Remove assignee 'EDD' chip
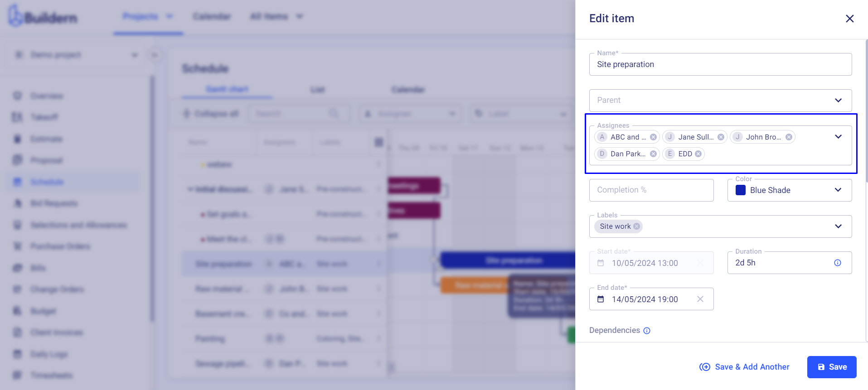Image resolution: width=868 pixels, height=390 pixels. [x=698, y=154]
